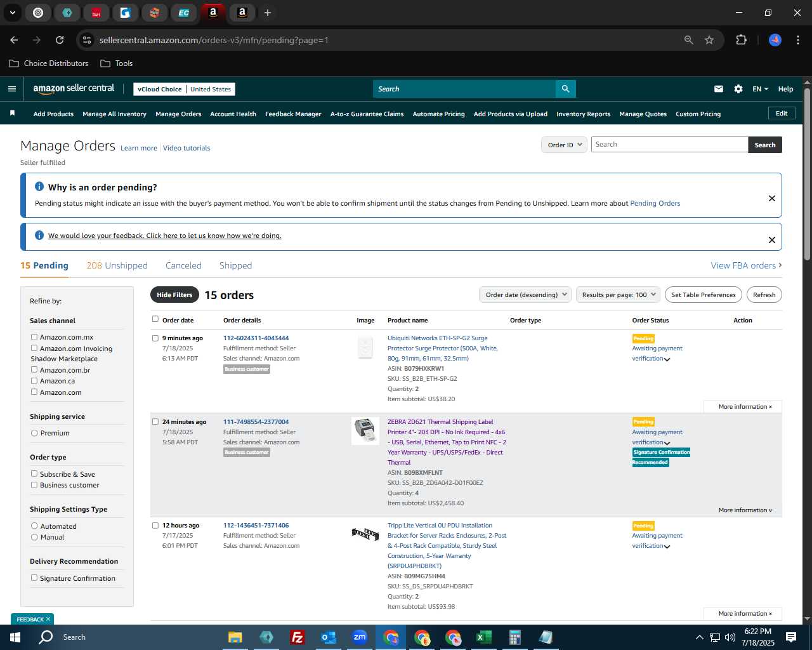Switch to the Shipped tab
This screenshot has height=650, width=812.
(235, 265)
